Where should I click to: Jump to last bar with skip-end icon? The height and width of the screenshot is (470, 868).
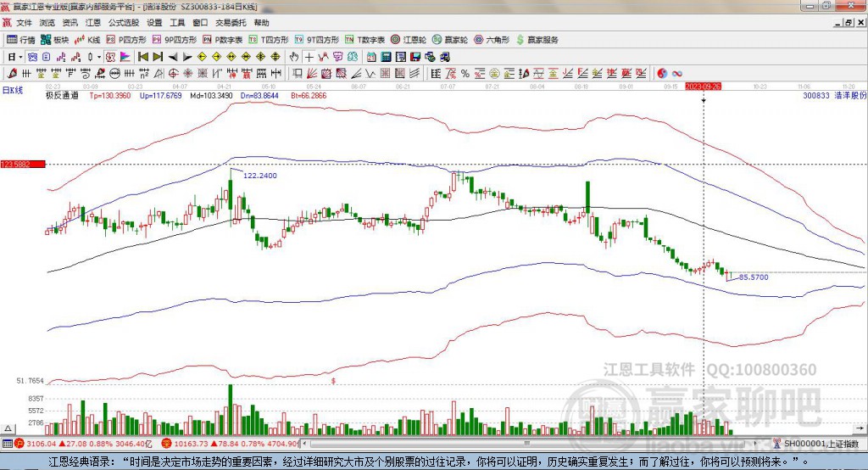158,57
